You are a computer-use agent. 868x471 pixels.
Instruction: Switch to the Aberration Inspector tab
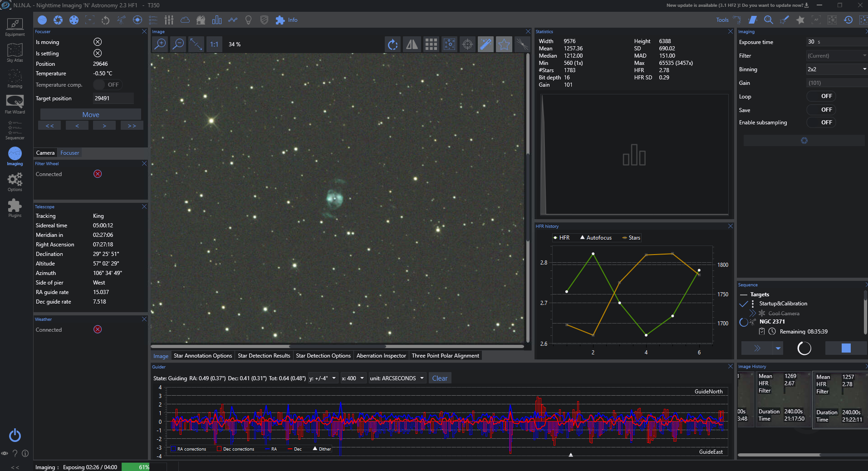tap(381, 356)
